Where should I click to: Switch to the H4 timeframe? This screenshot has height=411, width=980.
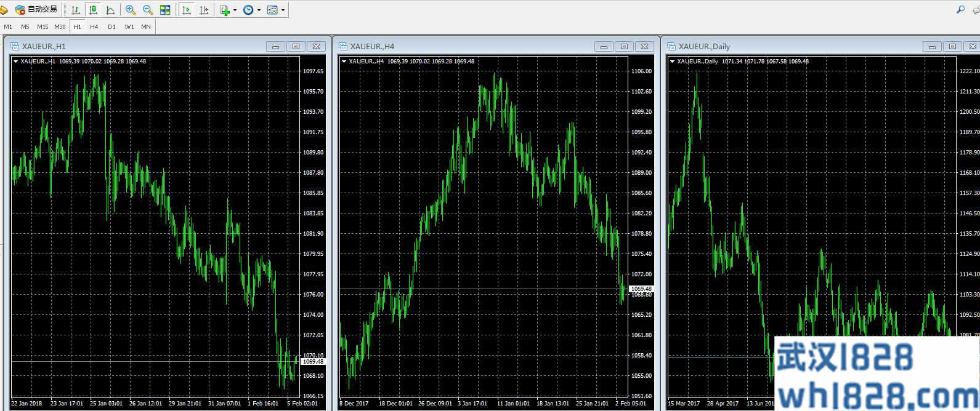pyautogui.click(x=94, y=26)
